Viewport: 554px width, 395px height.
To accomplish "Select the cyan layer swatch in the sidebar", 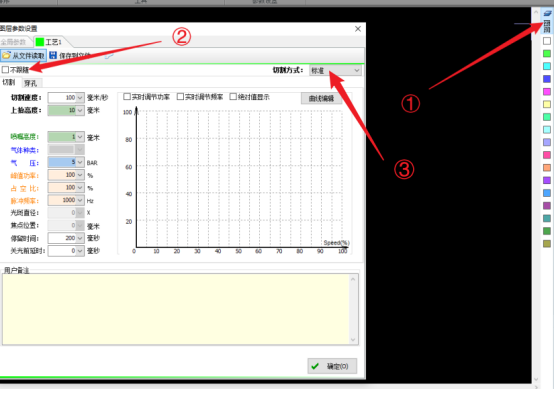I will tap(547, 66).
